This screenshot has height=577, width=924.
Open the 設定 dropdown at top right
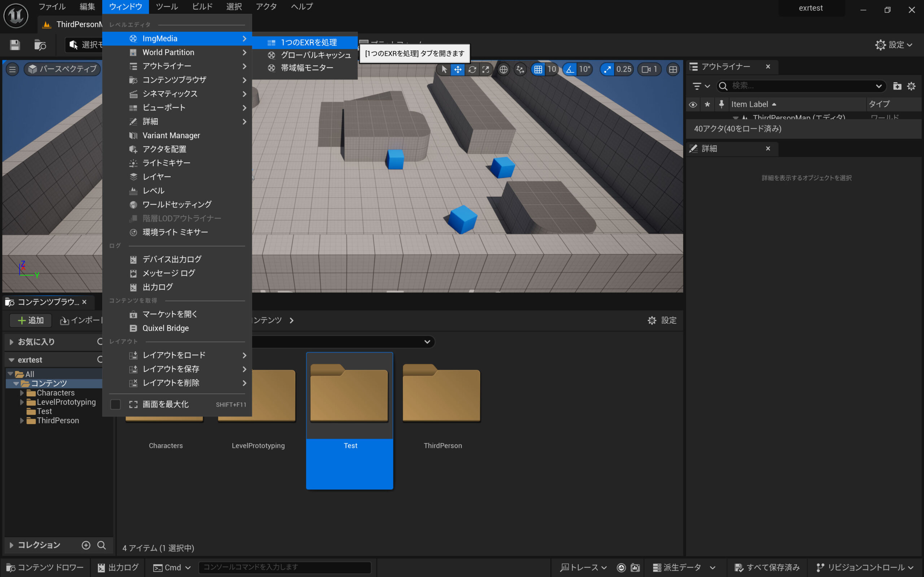coord(893,45)
